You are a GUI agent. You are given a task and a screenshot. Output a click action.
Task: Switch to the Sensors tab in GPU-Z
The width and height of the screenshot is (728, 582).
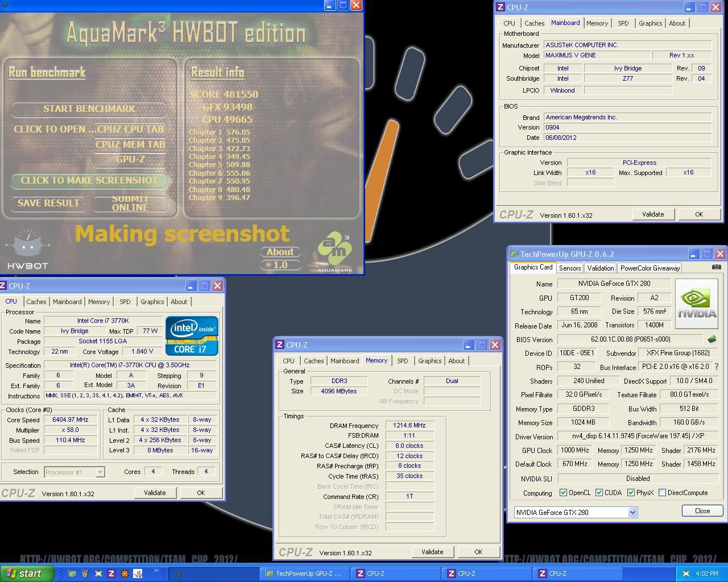point(570,268)
